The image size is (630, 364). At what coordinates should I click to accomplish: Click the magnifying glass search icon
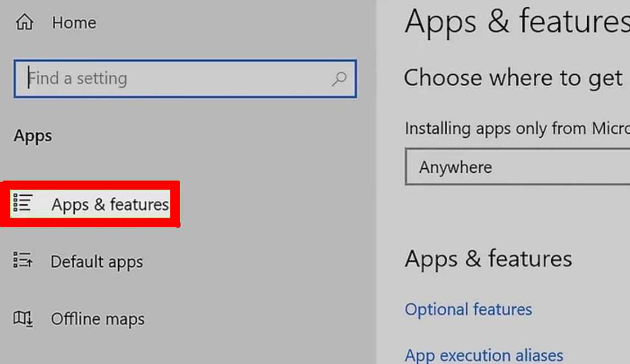[339, 79]
